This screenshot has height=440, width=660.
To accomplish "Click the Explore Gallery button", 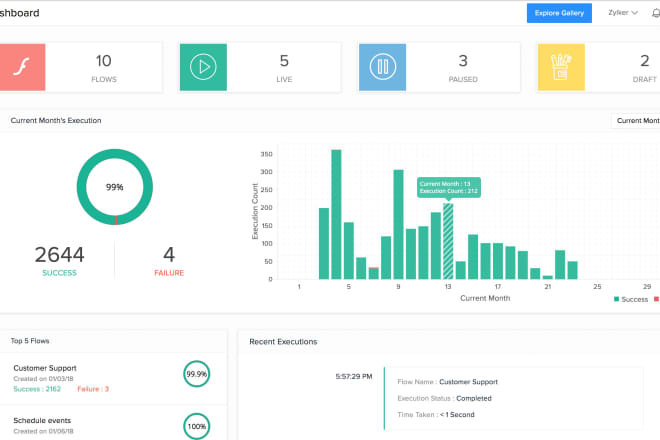I will click(x=559, y=13).
